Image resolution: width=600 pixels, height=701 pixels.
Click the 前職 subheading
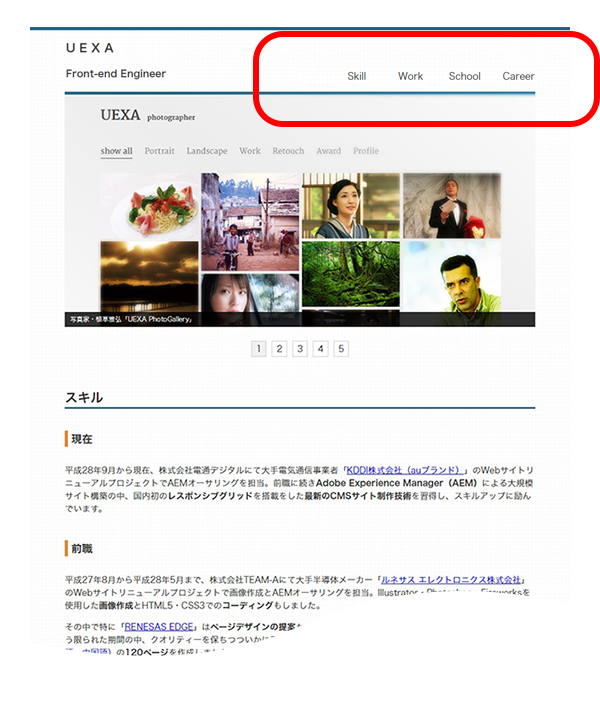coord(82,549)
